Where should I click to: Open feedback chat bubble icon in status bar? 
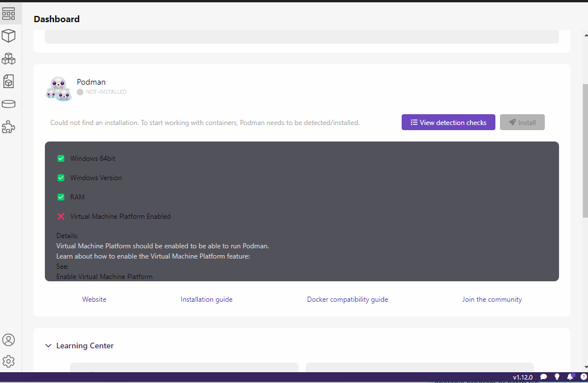[x=543, y=377]
